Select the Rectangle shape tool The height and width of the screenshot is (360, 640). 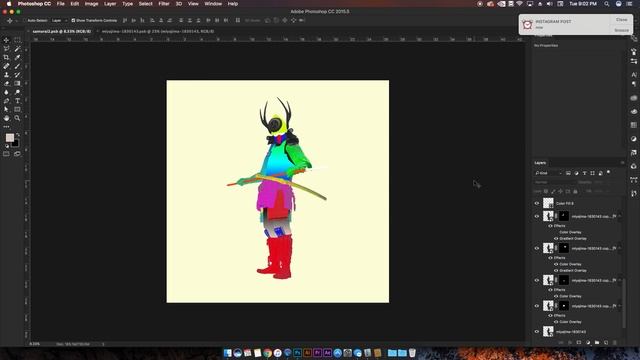(17, 109)
